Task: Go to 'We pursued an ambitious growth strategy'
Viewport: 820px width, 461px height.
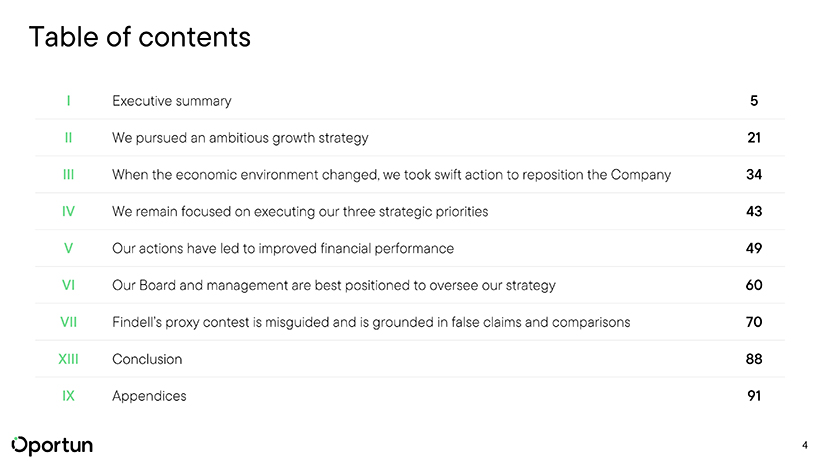Action: click(x=240, y=138)
